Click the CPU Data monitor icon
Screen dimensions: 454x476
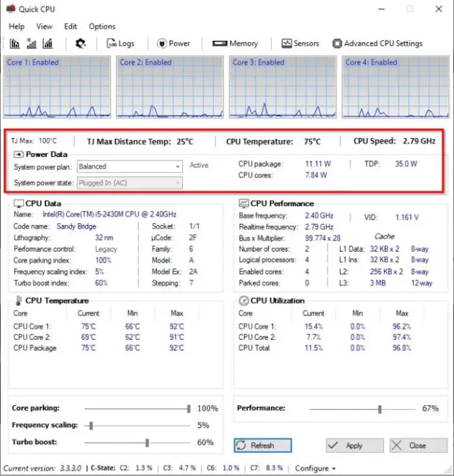click(x=18, y=203)
